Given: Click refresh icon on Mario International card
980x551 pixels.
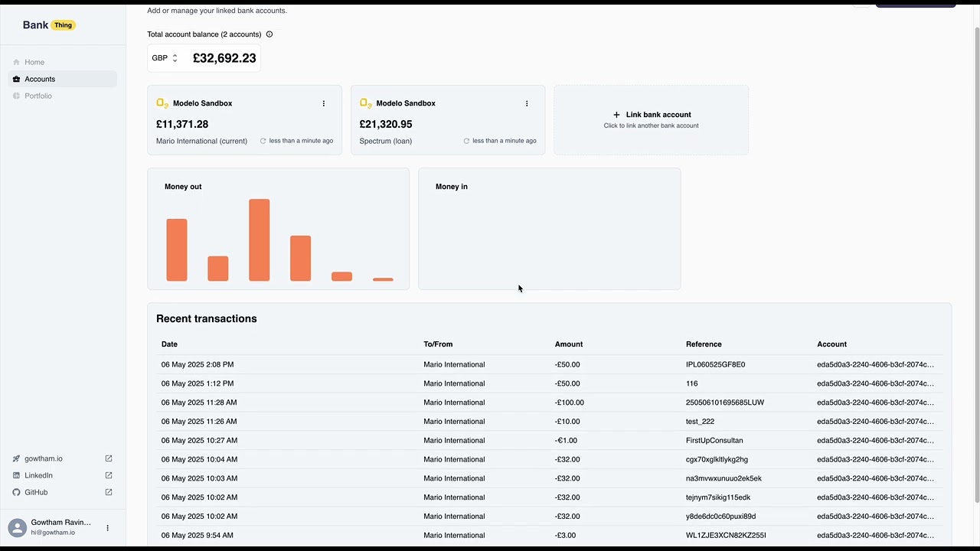Looking at the screenshot, I should click(263, 141).
